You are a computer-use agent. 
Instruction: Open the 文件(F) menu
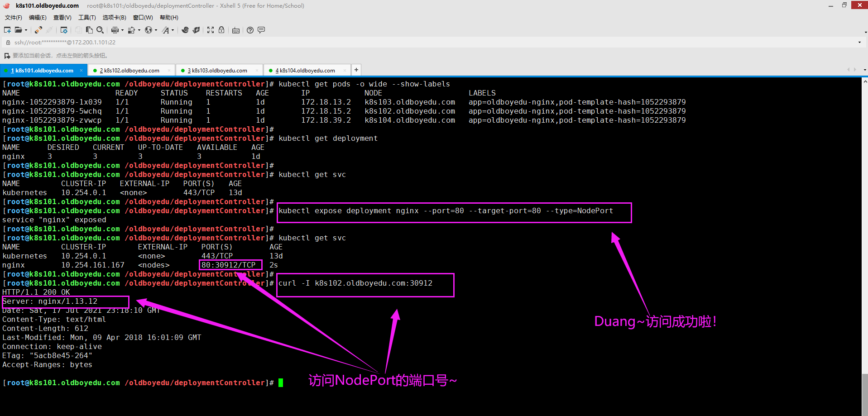tap(14, 17)
